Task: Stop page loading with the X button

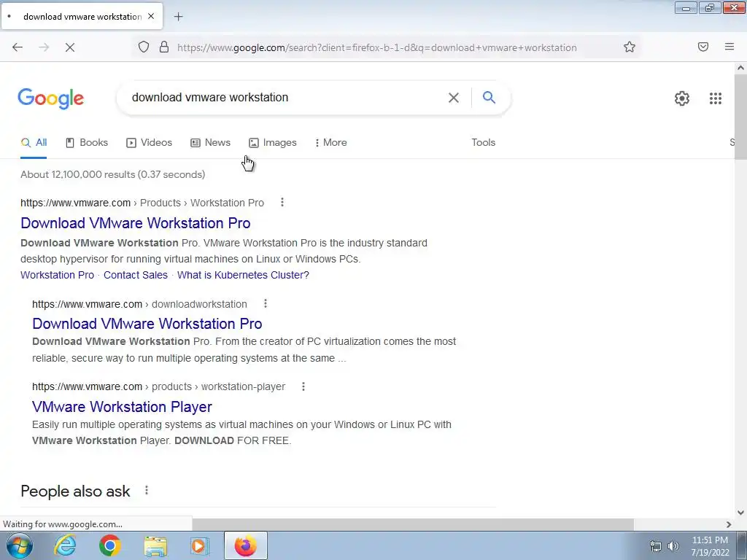Action: tap(70, 47)
